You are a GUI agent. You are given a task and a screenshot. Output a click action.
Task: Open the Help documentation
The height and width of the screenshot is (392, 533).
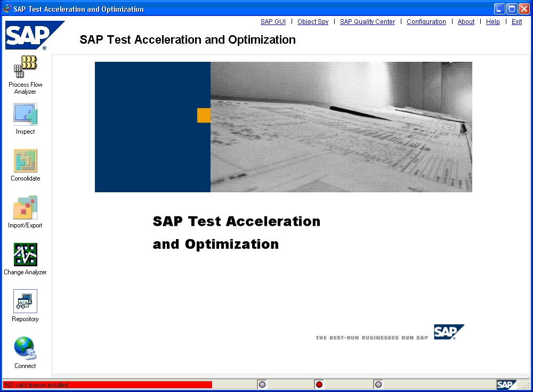(492, 21)
